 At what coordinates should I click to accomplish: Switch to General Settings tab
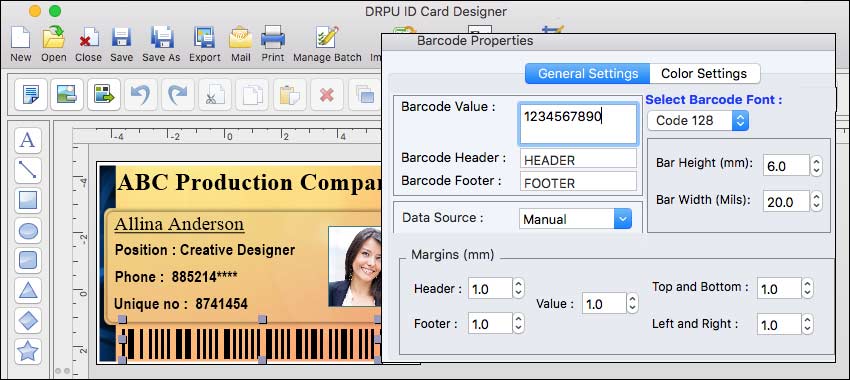[x=588, y=74]
